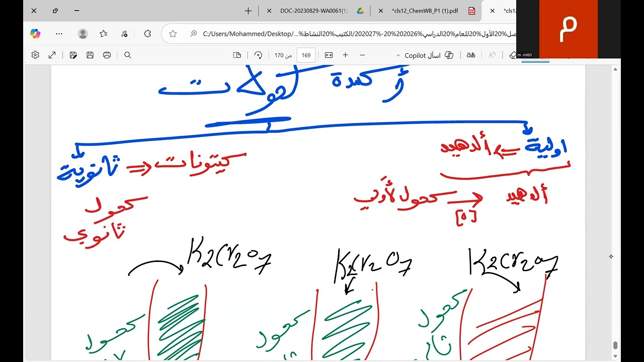Click the red P participant avatar

[569, 29]
